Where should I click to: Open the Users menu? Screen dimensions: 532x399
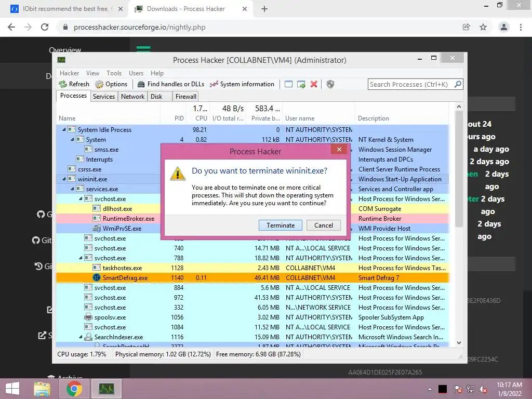pyautogui.click(x=136, y=73)
